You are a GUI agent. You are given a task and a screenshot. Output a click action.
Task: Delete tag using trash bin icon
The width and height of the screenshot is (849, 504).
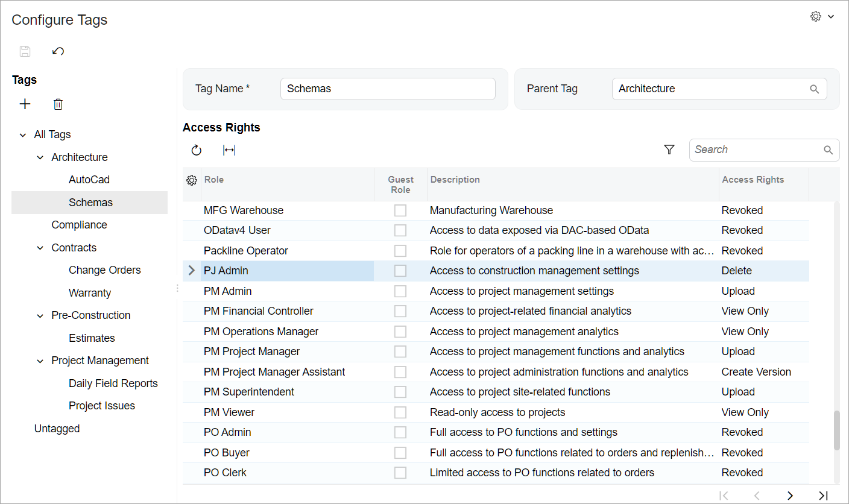[58, 104]
